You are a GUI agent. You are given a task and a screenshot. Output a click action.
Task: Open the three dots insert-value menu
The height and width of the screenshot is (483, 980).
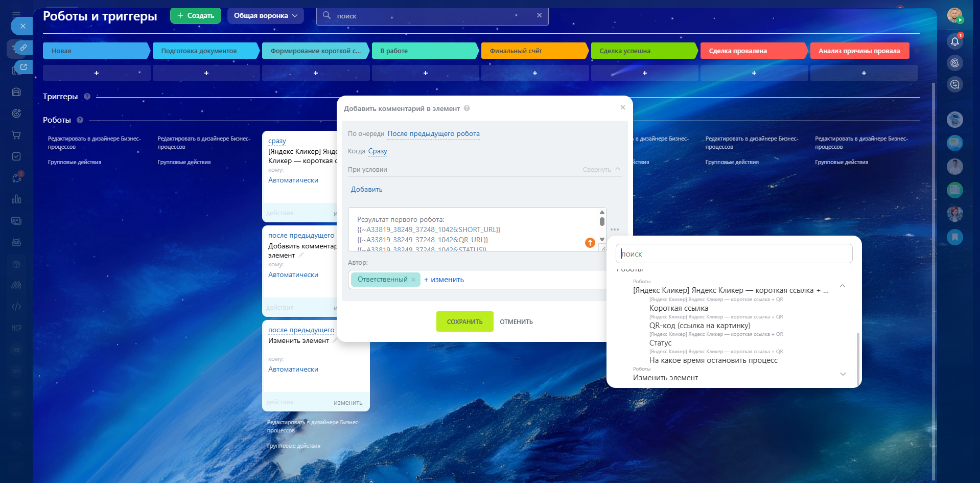(x=615, y=229)
